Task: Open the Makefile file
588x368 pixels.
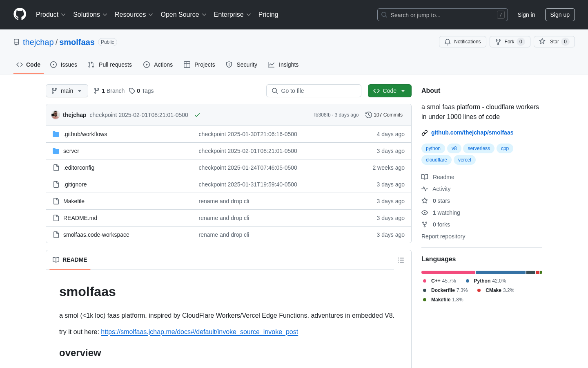Action: pyautogui.click(x=74, y=201)
